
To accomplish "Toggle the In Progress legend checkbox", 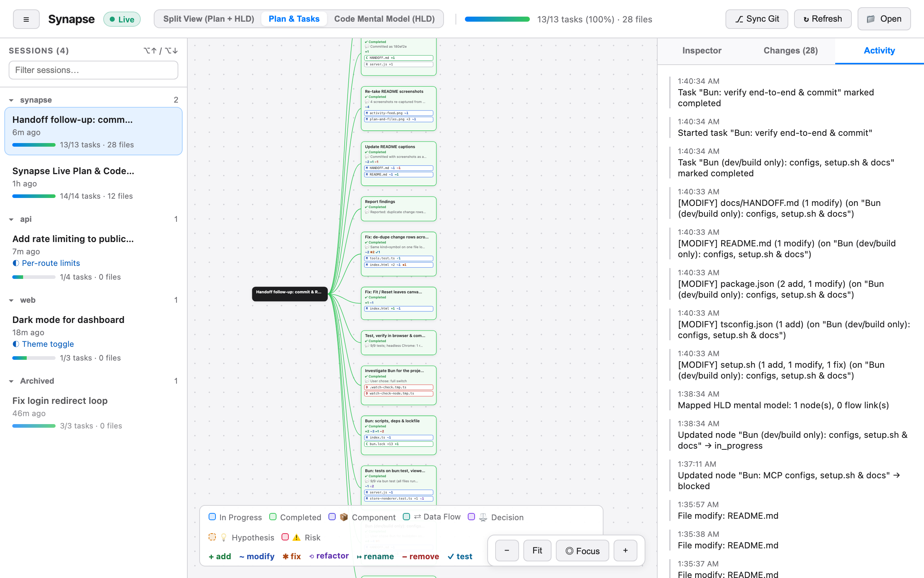I will click(x=212, y=517).
